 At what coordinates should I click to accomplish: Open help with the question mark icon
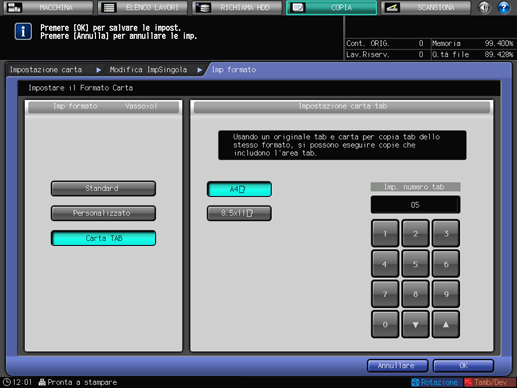[504, 7]
